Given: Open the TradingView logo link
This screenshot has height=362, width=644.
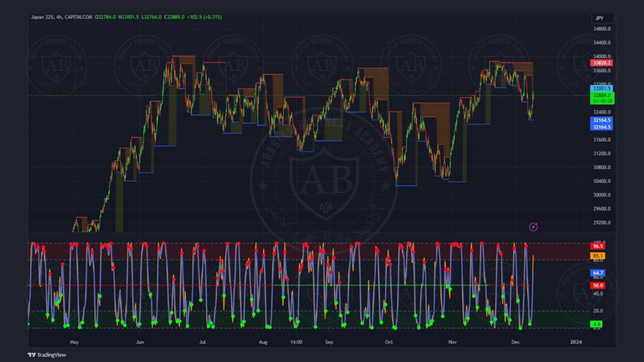Looking at the screenshot, I should click(x=47, y=355).
